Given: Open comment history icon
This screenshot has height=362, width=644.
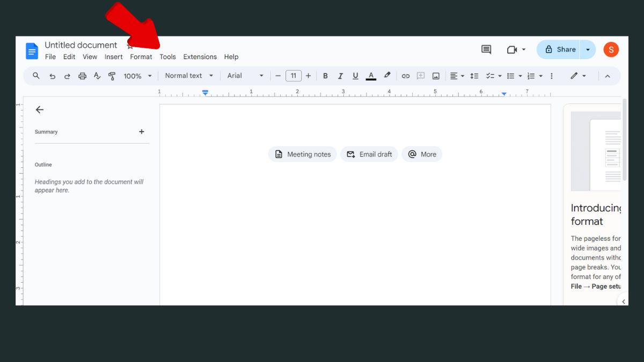Looking at the screenshot, I should 486,49.
